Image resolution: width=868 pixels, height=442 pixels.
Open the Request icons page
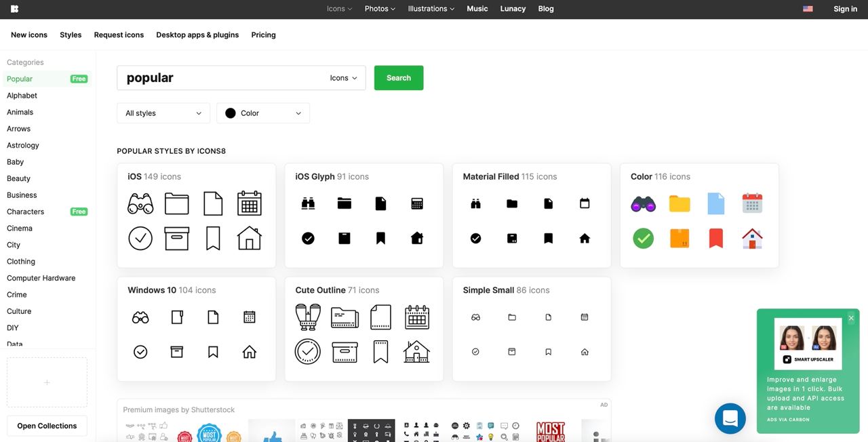coord(119,35)
